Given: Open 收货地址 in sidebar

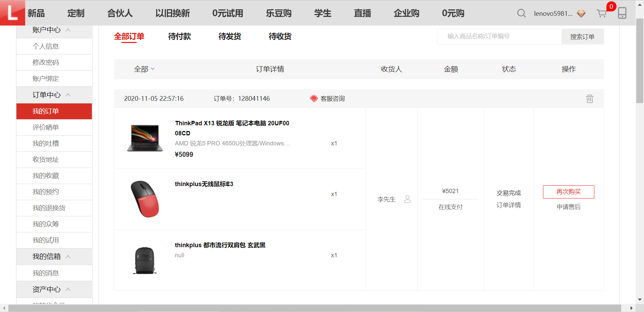Looking at the screenshot, I should point(54,160).
